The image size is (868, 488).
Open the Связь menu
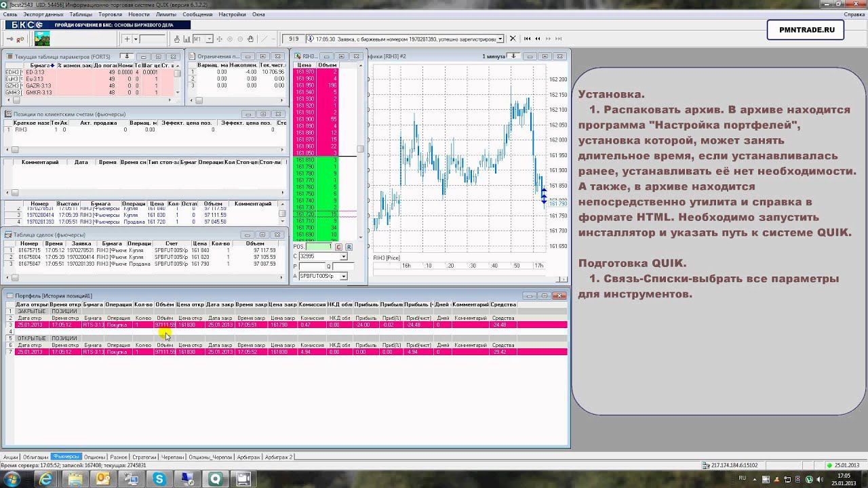(10, 14)
